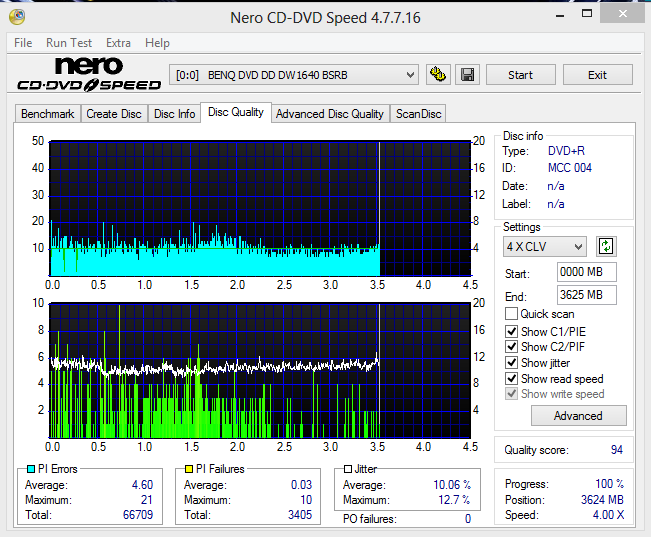This screenshot has height=537, width=651.
Task: Switch to the ScanDisc tab
Action: 418,114
